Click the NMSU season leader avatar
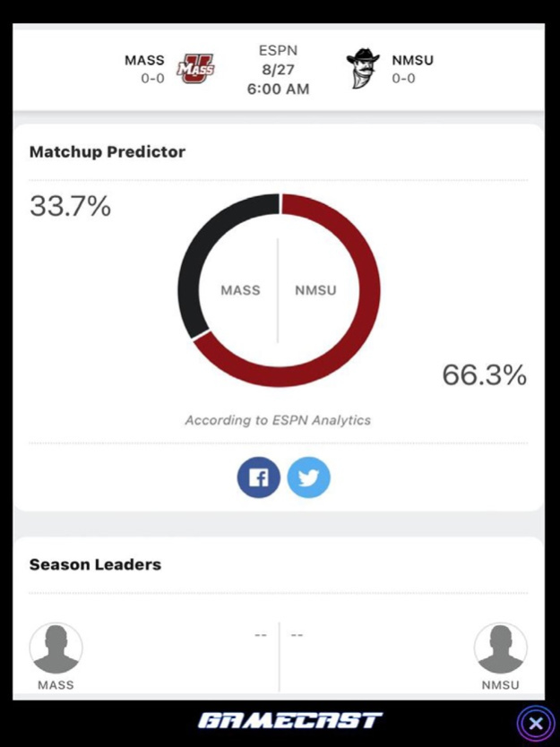Viewport: 560px width, 747px height. [500, 649]
